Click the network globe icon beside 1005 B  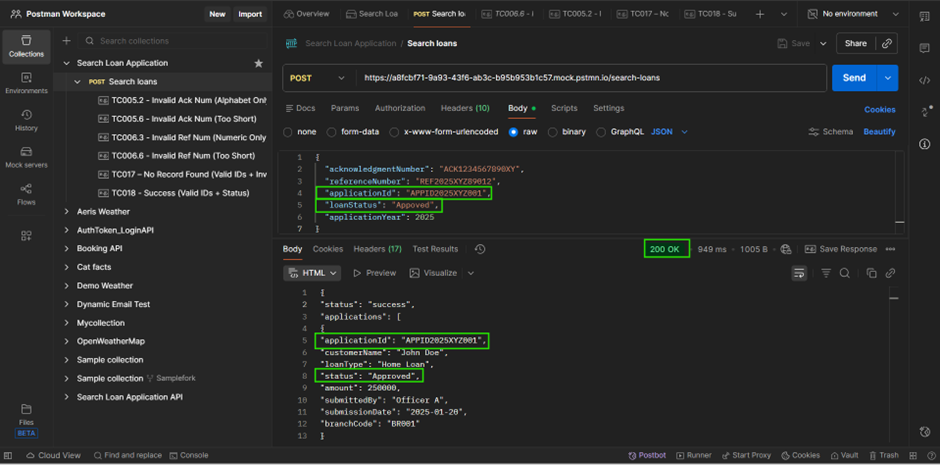787,249
